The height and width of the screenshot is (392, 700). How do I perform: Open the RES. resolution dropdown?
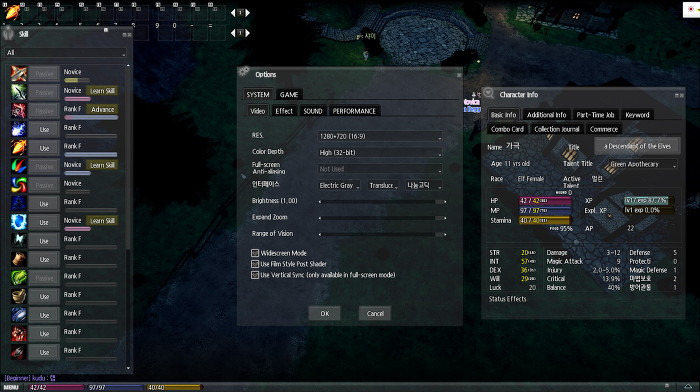point(380,136)
